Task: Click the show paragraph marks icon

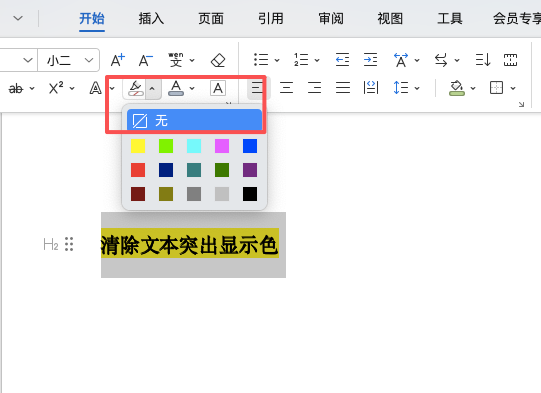Action: 510,60
